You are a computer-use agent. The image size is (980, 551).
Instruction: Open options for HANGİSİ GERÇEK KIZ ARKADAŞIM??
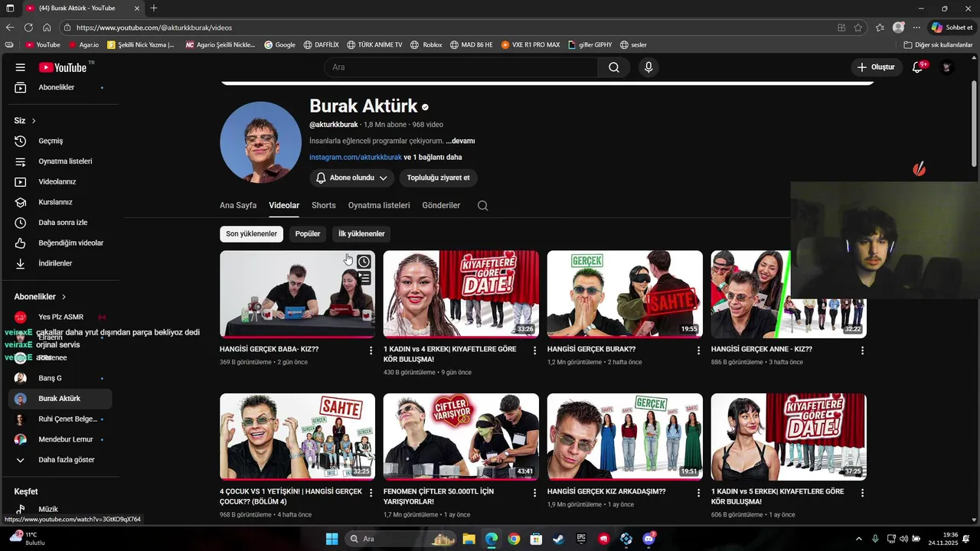pyautogui.click(x=698, y=494)
